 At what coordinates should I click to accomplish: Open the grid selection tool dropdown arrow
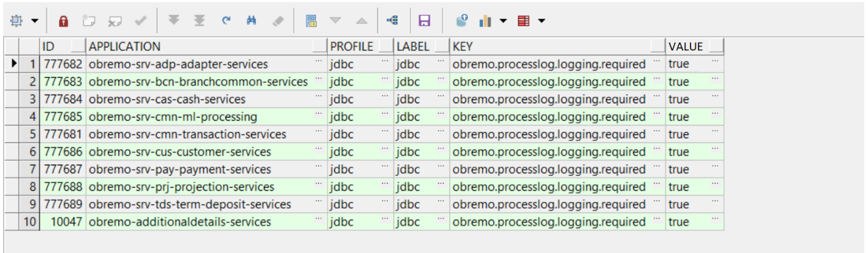click(x=34, y=21)
